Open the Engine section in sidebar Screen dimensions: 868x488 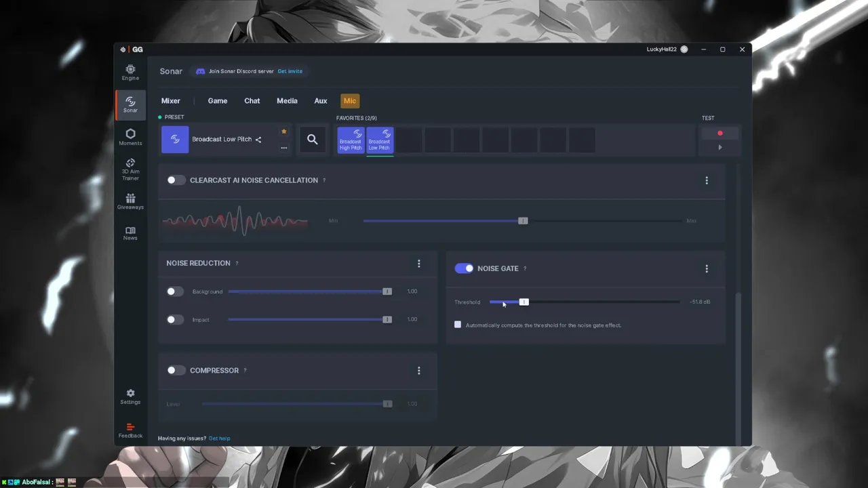click(x=130, y=72)
